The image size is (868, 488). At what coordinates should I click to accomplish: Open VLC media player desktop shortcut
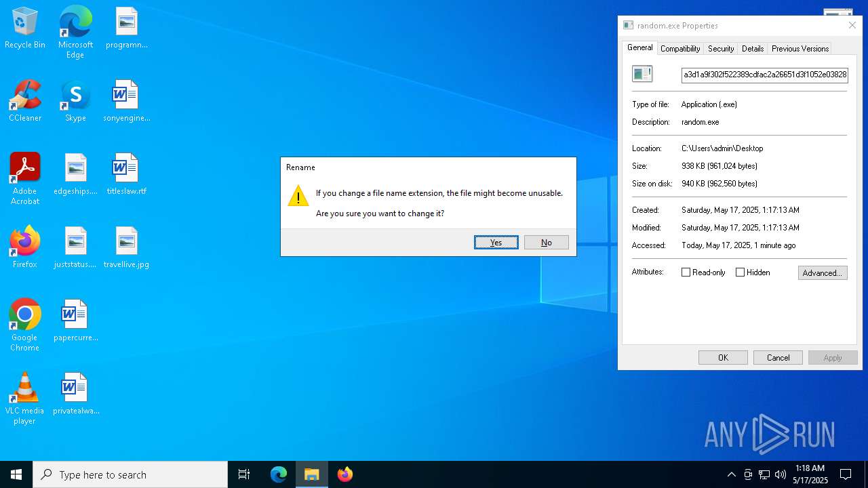pos(25,399)
